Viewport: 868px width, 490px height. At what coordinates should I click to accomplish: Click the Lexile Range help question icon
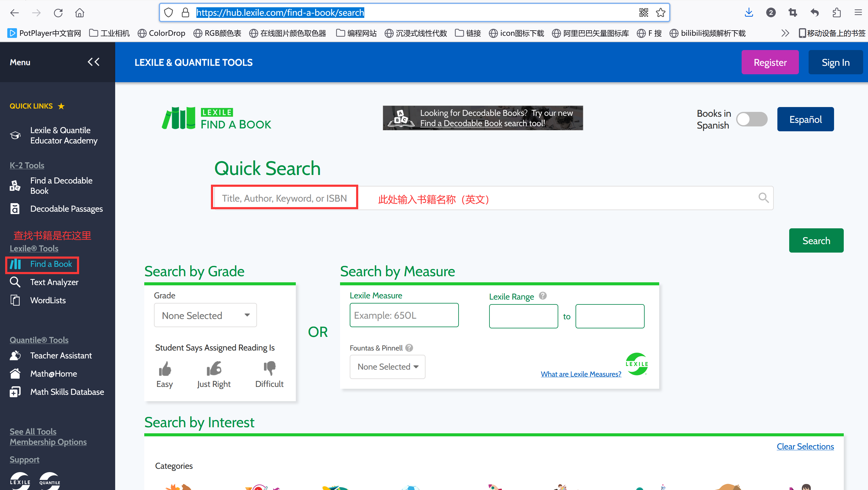pyautogui.click(x=542, y=296)
